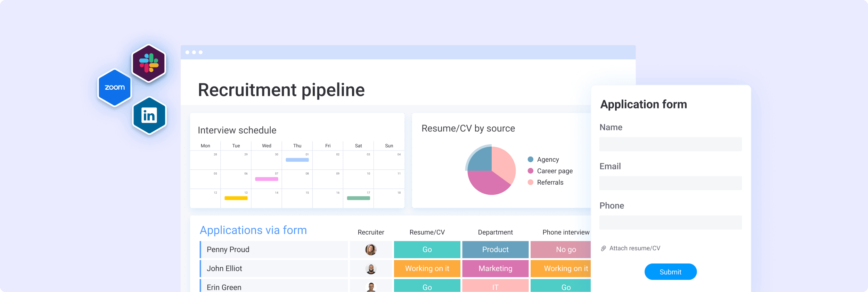Screen dimensions: 868x292
Task: Click the Applications via form group title
Action: [253, 230]
